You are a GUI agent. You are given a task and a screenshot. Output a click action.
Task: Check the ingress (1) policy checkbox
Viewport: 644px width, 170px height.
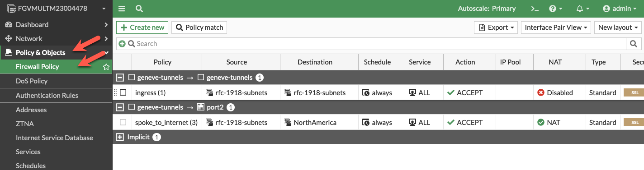coord(123,92)
